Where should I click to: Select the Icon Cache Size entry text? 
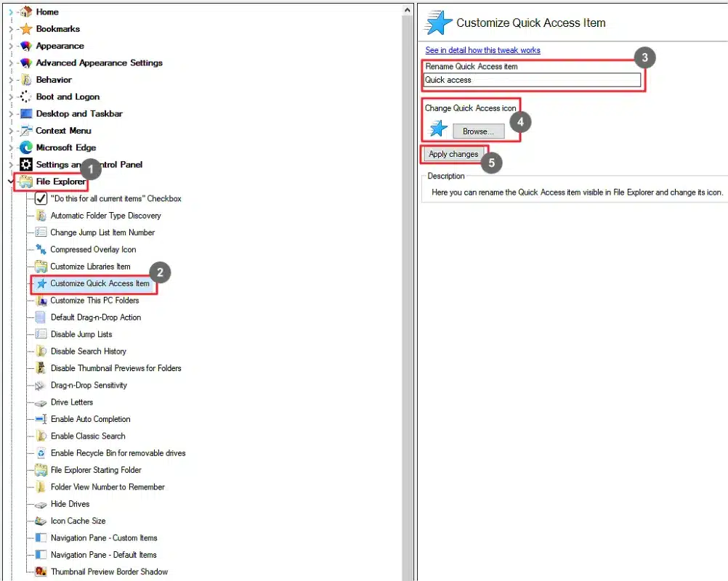pyautogui.click(x=78, y=521)
